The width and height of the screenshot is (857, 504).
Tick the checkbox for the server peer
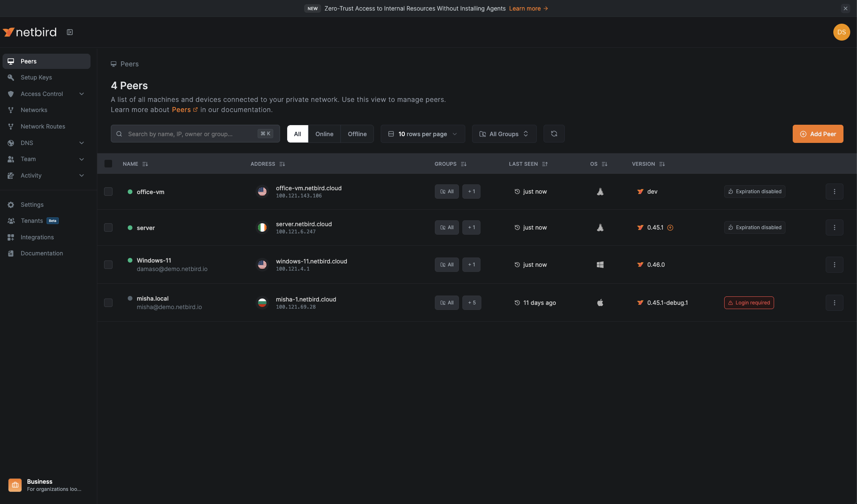click(108, 227)
